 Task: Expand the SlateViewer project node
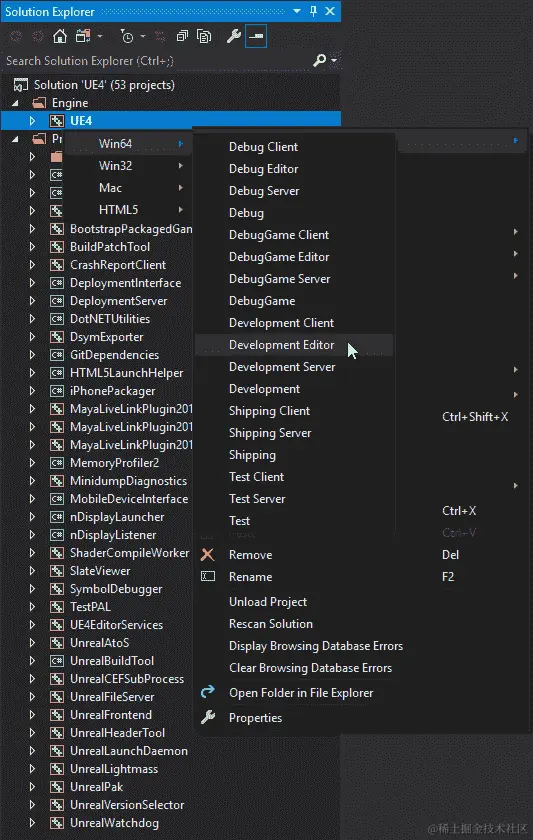click(32, 571)
